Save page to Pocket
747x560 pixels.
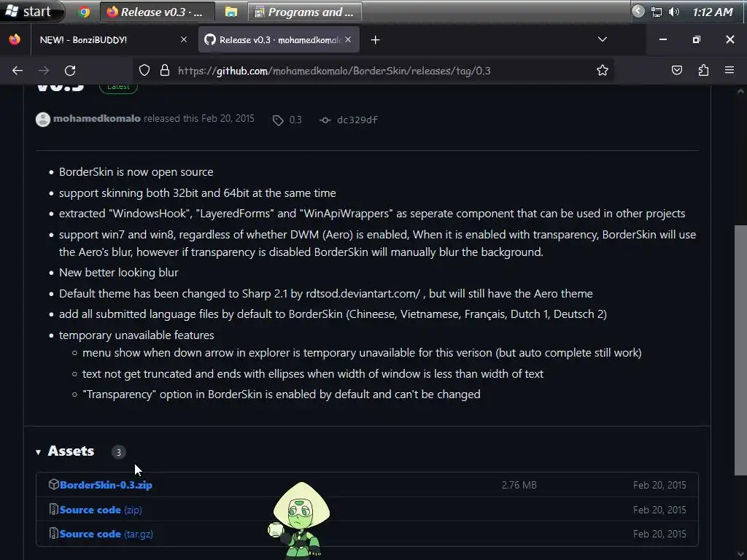pyautogui.click(x=677, y=71)
